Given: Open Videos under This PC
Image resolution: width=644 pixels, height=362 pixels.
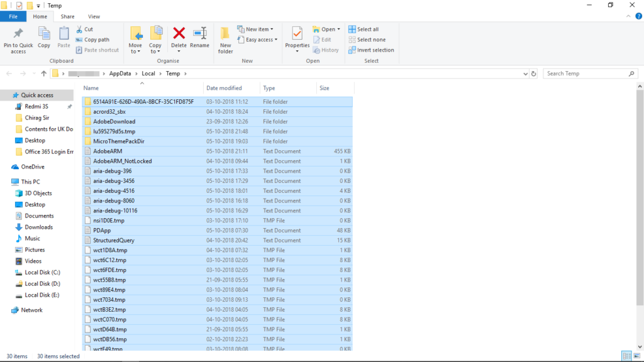Looking at the screenshot, I should coord(33,261).
